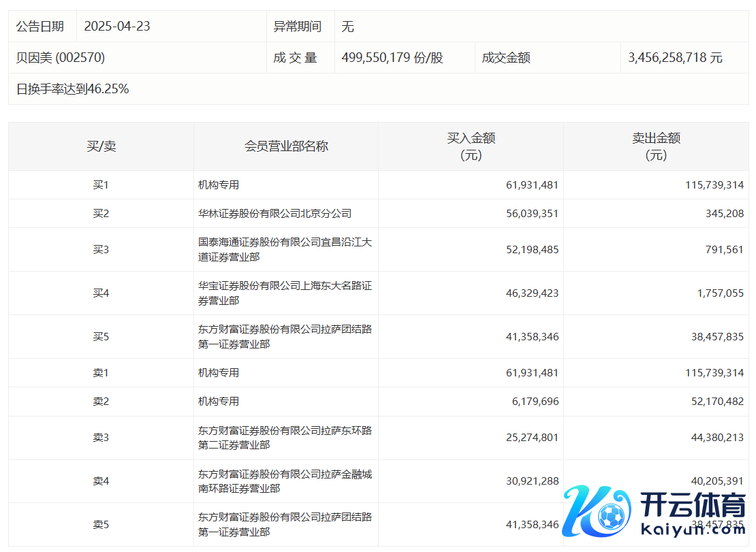This screenshot has height=552, width=756.
Task: Select the turnover amount 3,456,258,718 元
Action: pos(675,58)
